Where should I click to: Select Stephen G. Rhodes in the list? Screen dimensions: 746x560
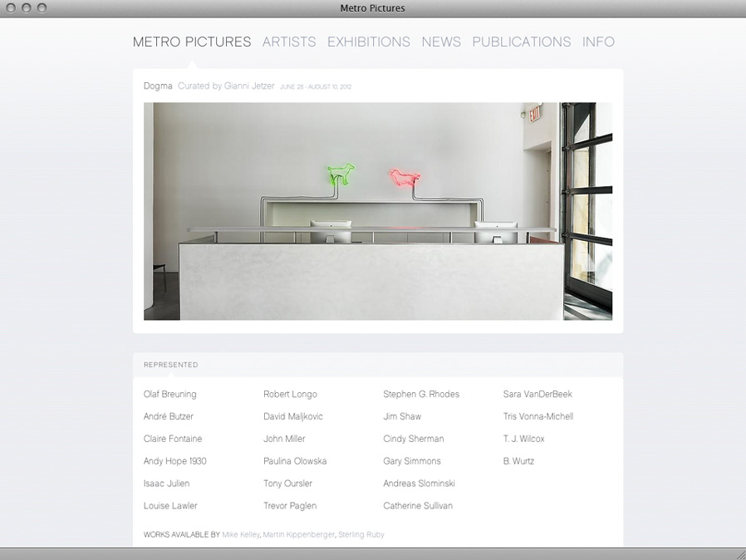point(421,395)
